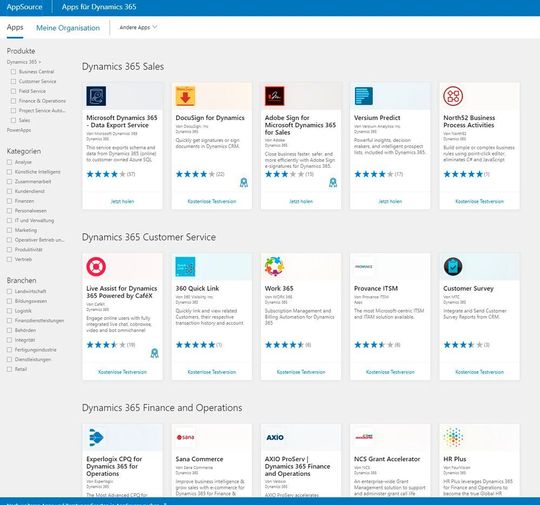Check the Landwirtschaft industry checkbox
Screen dimensions: 540x505
coord(9,291)
